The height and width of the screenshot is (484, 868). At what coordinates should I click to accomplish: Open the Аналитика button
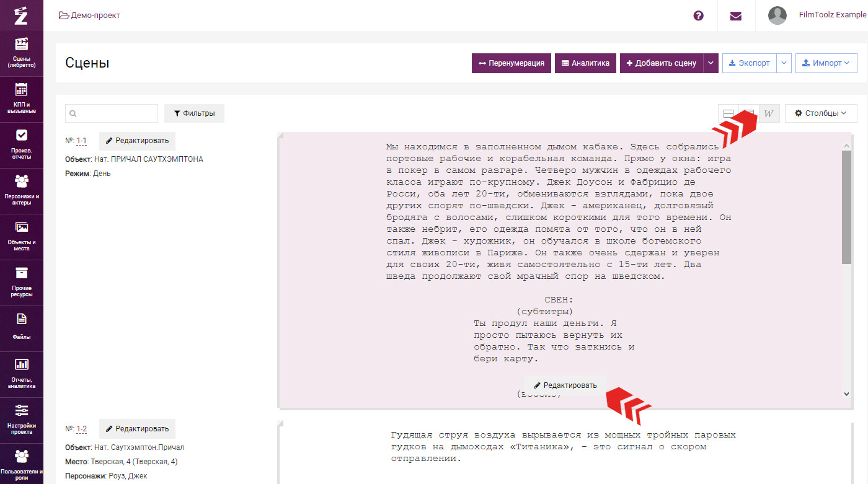tap(585, 63)
